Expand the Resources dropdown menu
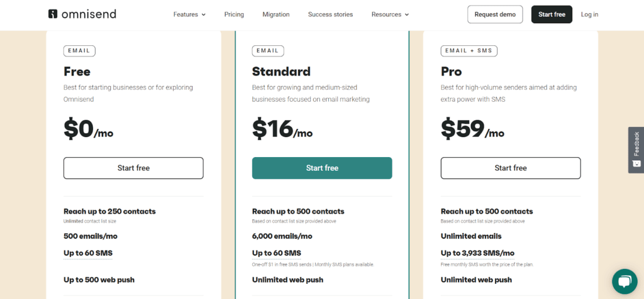The image size is (644, 299). click(390, 14)
